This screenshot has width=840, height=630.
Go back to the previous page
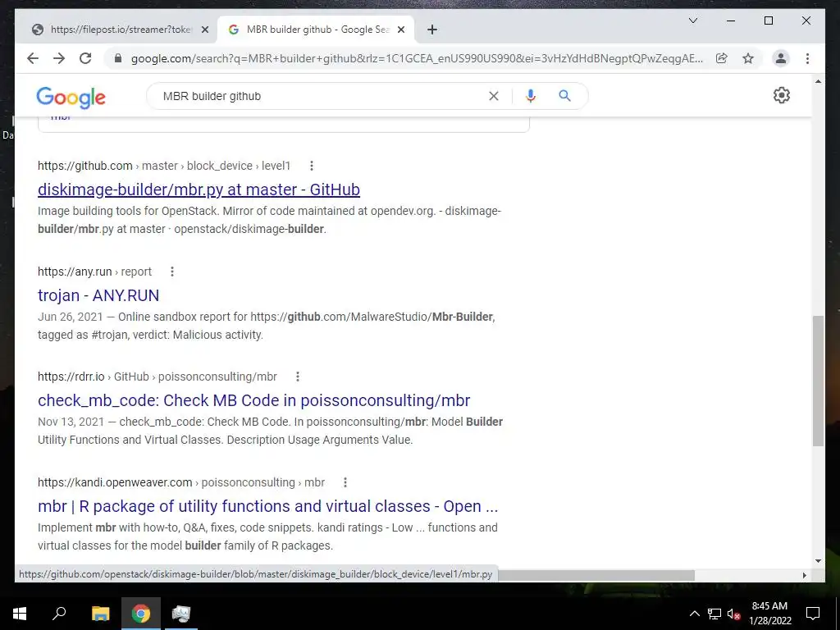[x=33, y=58]
